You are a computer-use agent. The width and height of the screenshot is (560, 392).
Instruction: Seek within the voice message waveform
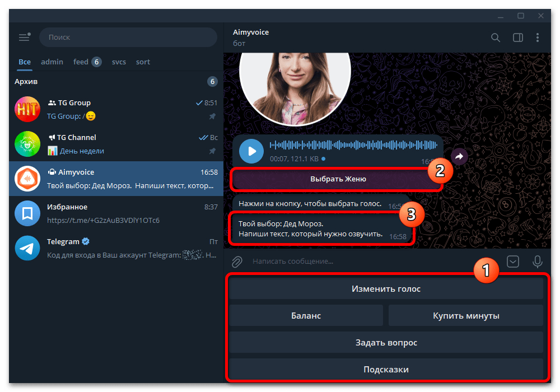pos(353,145)
